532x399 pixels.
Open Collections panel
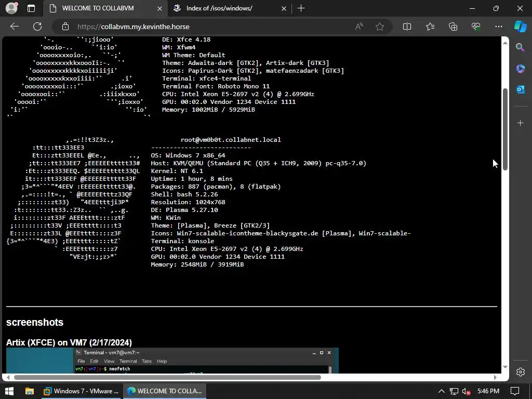453,26
